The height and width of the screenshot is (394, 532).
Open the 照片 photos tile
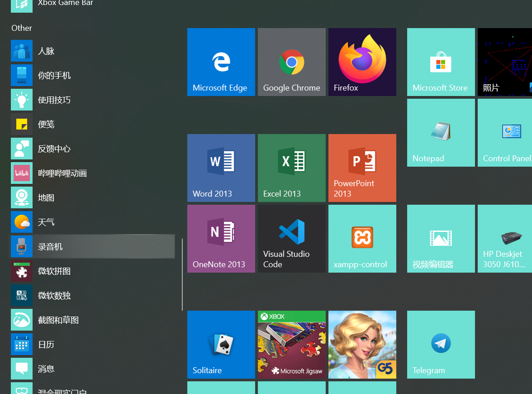[x=504, y=62]
